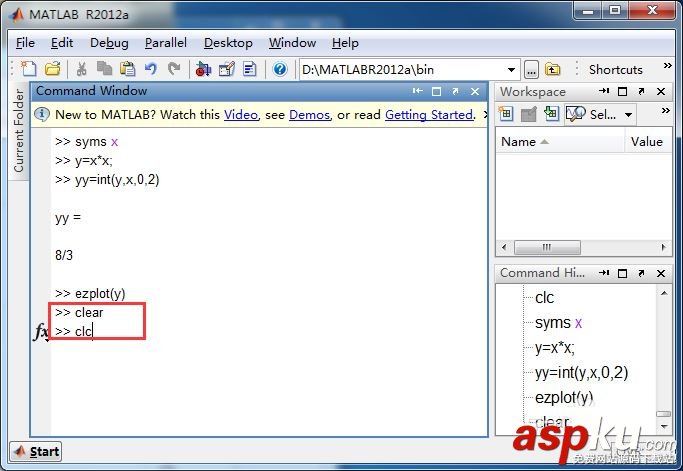Select y=x*x; in Command History
683x471 pixels.
tap(555, 348)
